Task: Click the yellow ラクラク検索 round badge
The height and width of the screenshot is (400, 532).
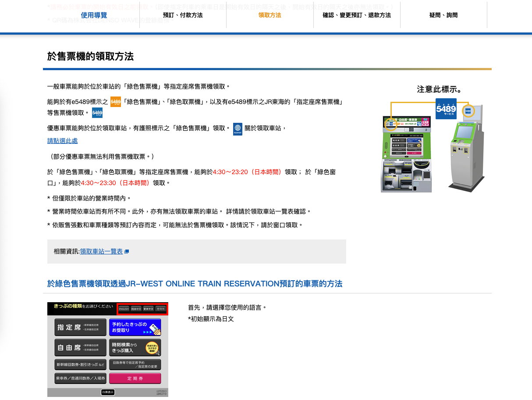Action: [x=152, y=348]
